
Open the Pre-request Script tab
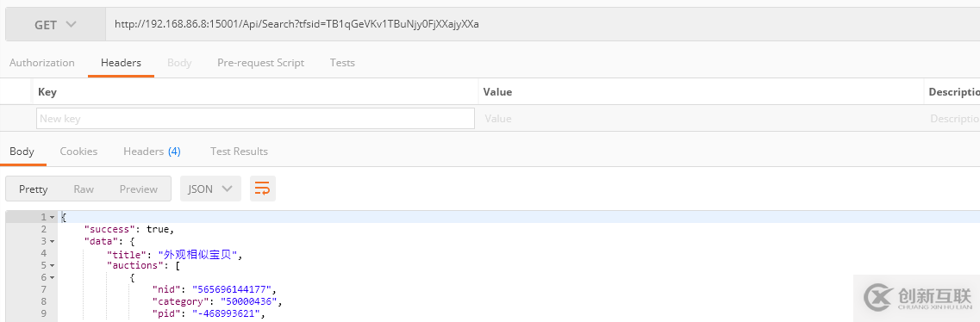pyautogui.click(x=260, y=63)
